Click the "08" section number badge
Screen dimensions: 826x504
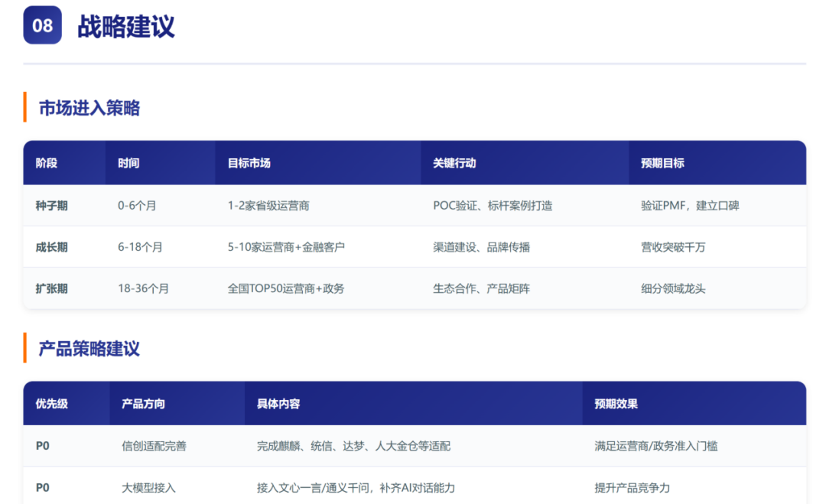coord(42,26)
